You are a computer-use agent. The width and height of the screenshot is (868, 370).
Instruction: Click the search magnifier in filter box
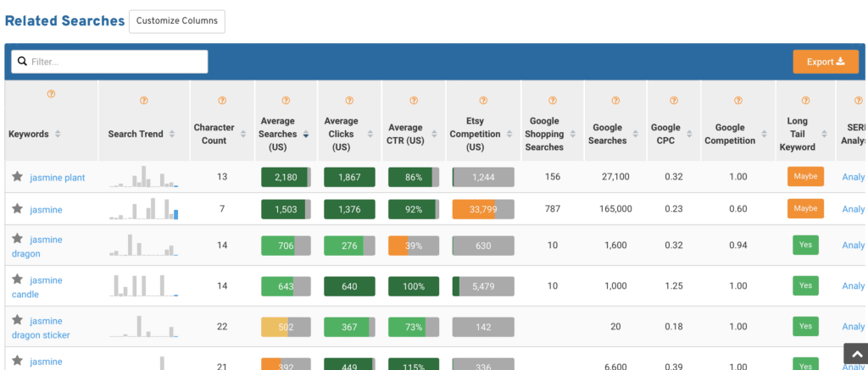coord(23,62)
